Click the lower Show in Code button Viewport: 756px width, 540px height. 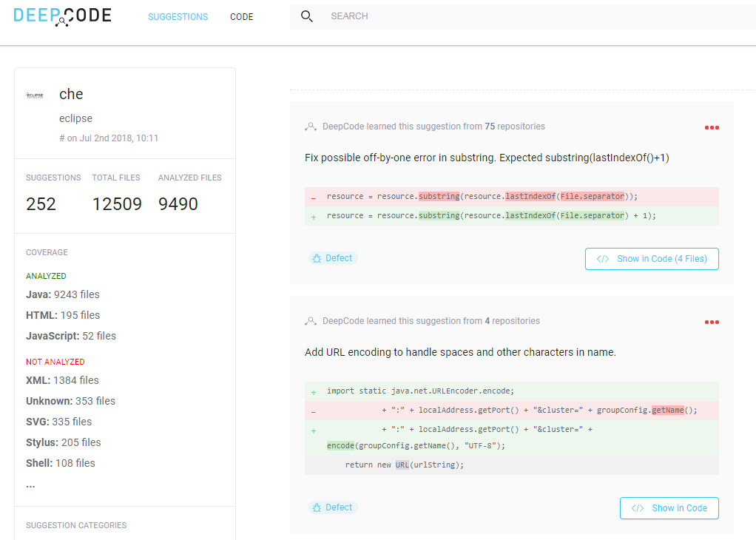pyautogui.click(x=669, y=508)
